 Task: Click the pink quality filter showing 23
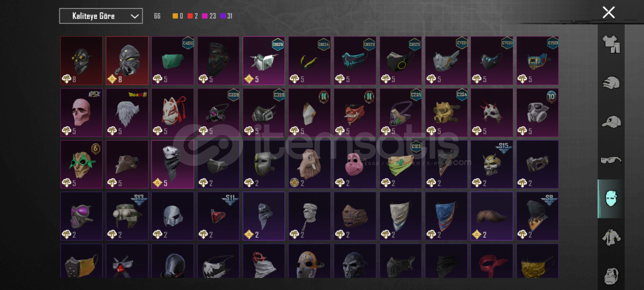(x=209, y=16)
